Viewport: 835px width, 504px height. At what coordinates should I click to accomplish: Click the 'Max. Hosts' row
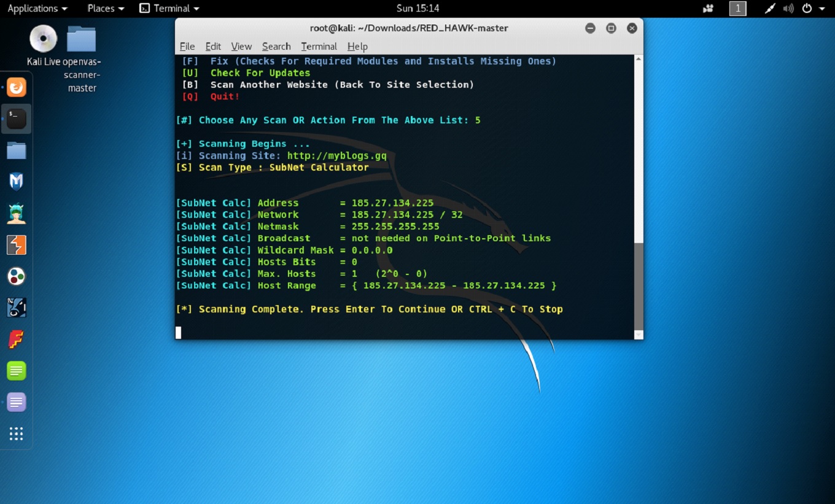pos(301,274)
